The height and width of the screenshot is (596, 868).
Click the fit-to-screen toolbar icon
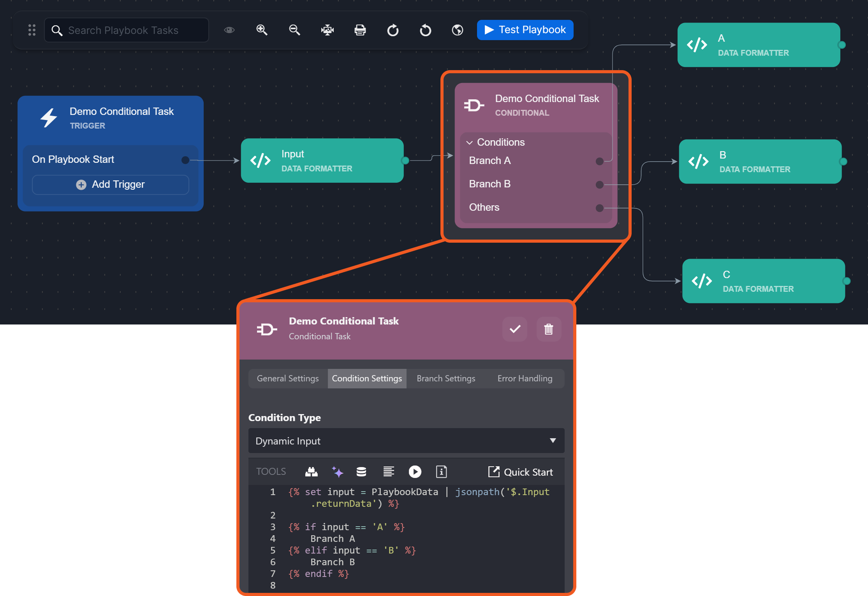[327, 30]
